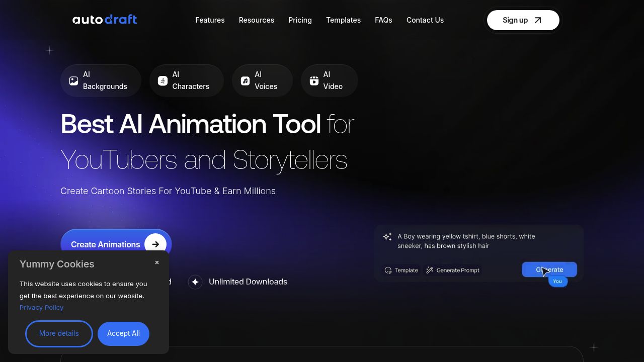Open the Resources menu item
The width and height of the screenshot is (644, 362).
point(256,20)
